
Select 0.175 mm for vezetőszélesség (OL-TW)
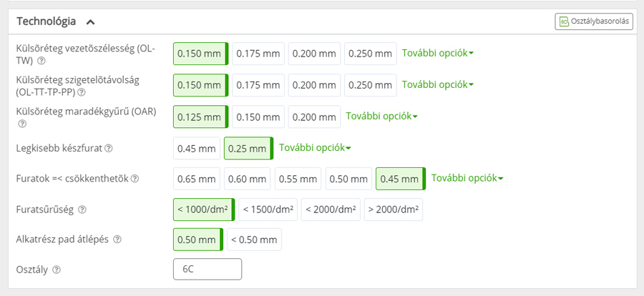click(x=258, y=54)
